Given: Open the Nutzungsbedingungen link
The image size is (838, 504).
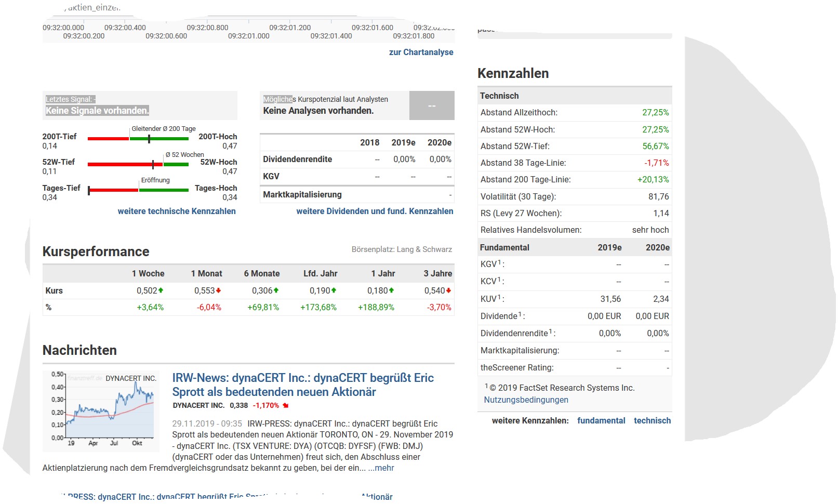Looking at the screenshot, I should (526, 400).
